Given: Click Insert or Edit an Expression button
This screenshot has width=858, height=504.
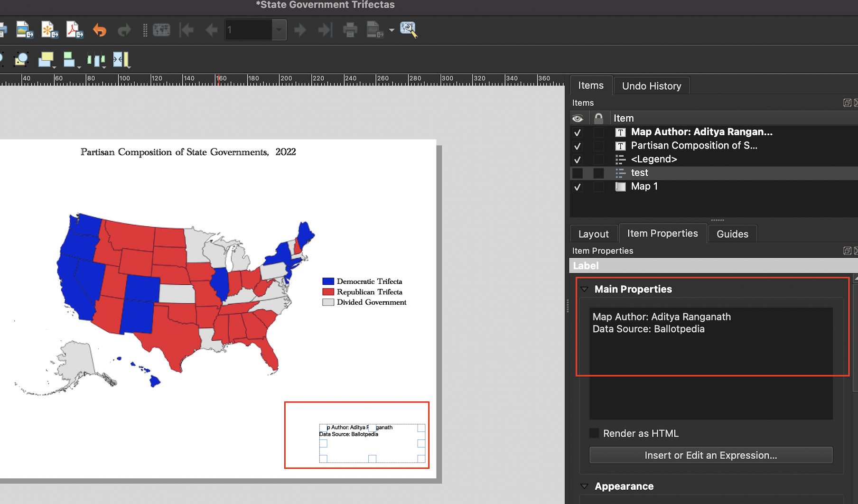Looking at the screenshot, I should pos(710,455).
